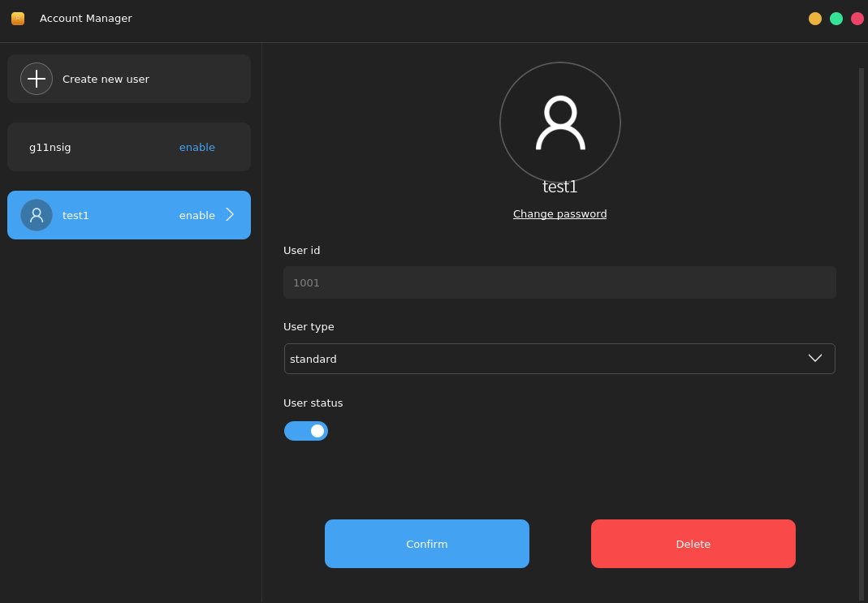Click the red close circle
Screen dimensions: 868x603
857,18
